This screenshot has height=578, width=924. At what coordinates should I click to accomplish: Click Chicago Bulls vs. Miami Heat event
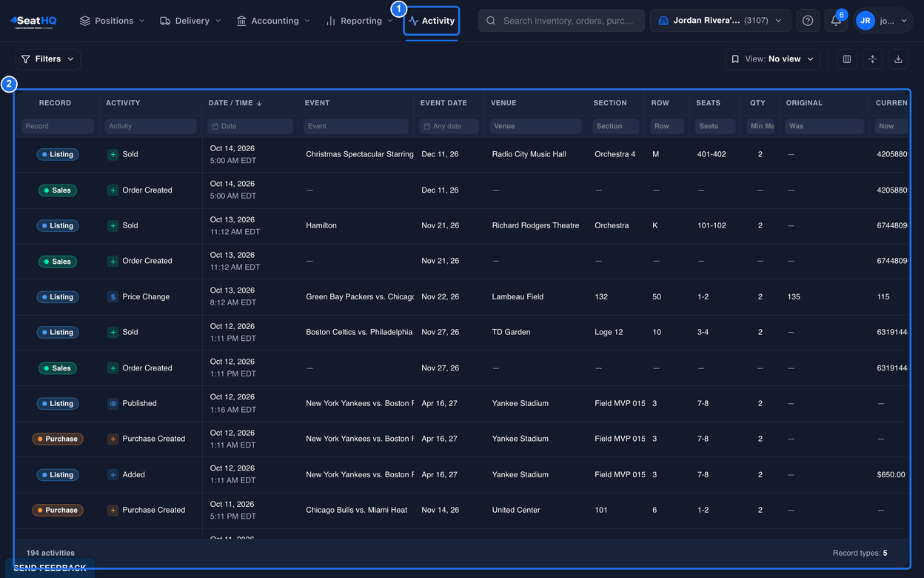point(357,510)
